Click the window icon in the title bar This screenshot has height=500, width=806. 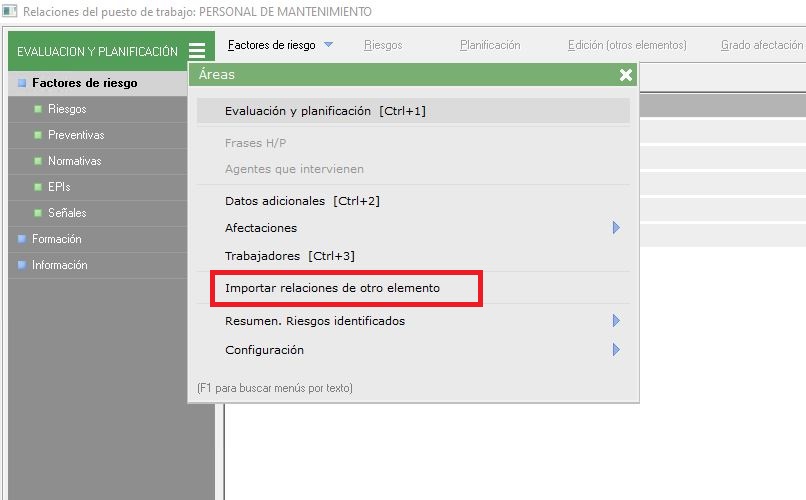(10, 11)
